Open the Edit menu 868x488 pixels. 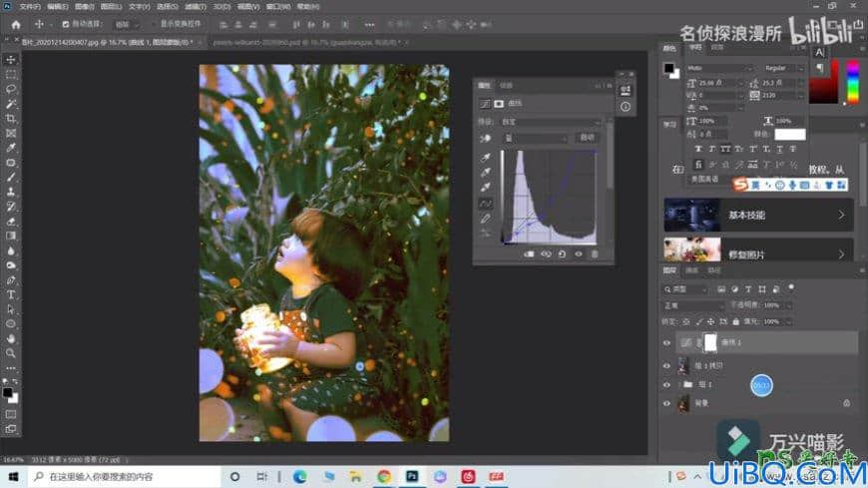coord(58,7)
